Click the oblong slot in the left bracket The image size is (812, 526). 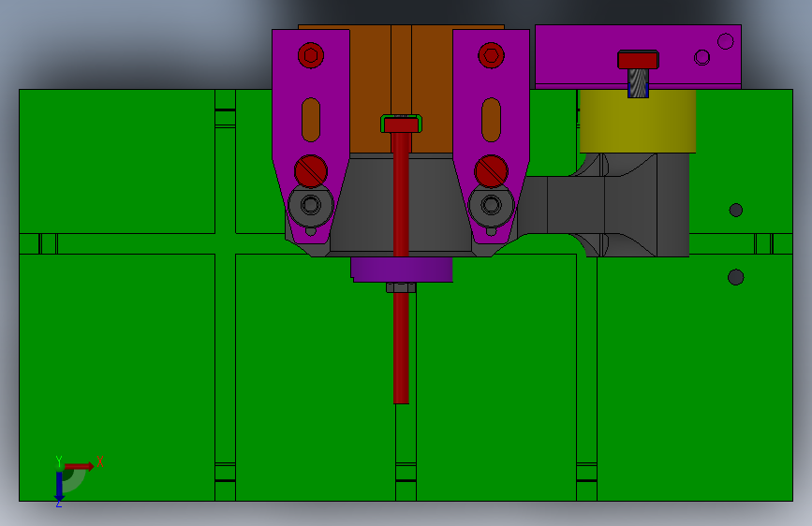[311, 120]
